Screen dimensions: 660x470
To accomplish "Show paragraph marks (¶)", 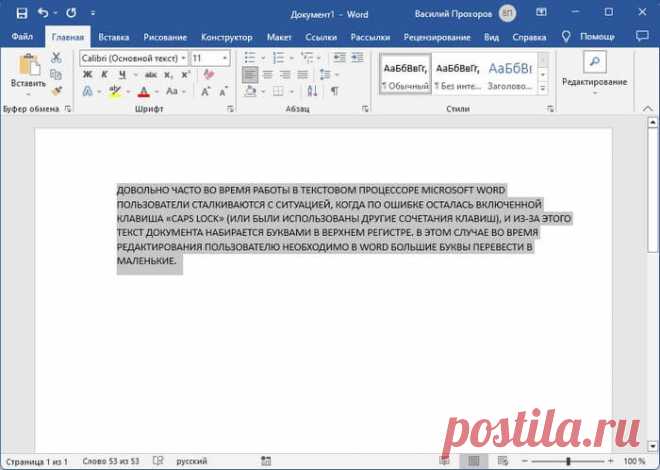I will point(334,91).
